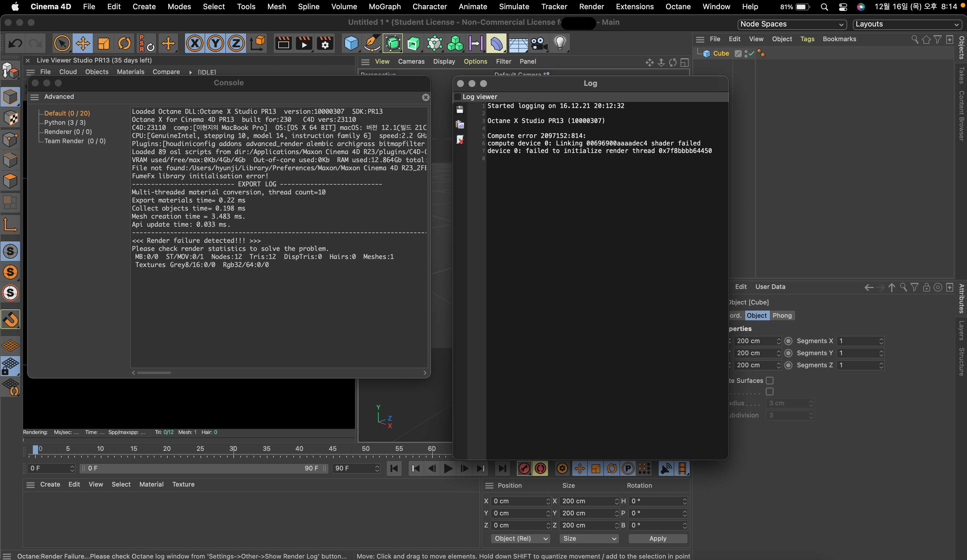Activate the Move tool in top toolbar
967x560 pixels.
[82, 43]
